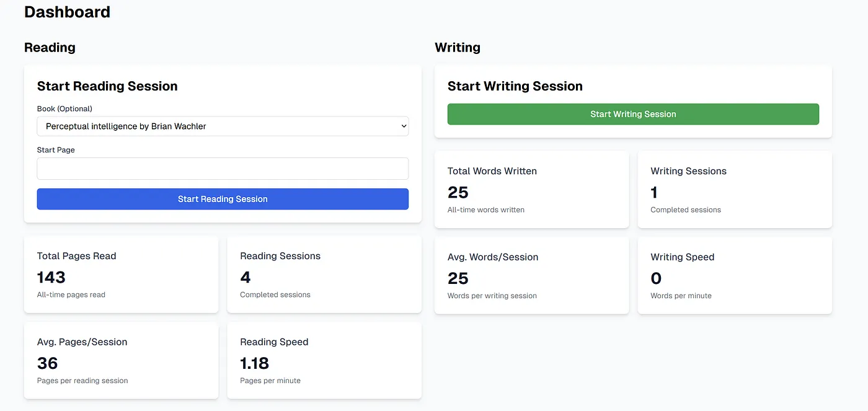Click the dropdown chevron arrow in Book field
The width and height of the screenshot is (868, 411).
404,126
